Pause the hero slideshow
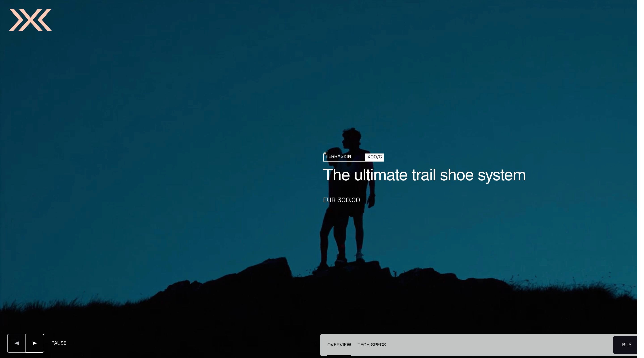This screenshot has width=644, height=358. point(59,343)
